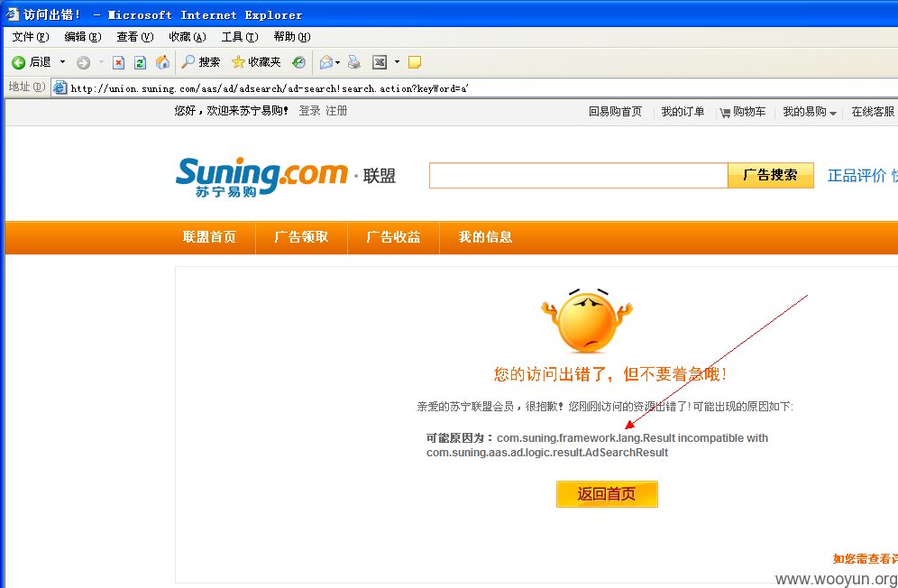Click the IE title bar icon
This screenshot has height=588, width=898.
12,14
